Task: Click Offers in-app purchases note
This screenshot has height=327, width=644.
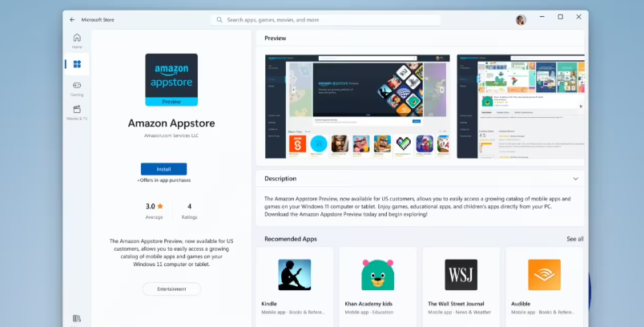Action: pyautogui.click(x=164, y=180)
